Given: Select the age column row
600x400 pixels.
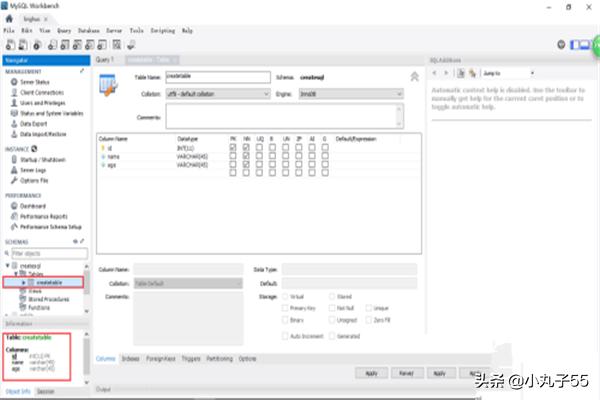Looking at the screenshot, I should (x=259, y=165).
